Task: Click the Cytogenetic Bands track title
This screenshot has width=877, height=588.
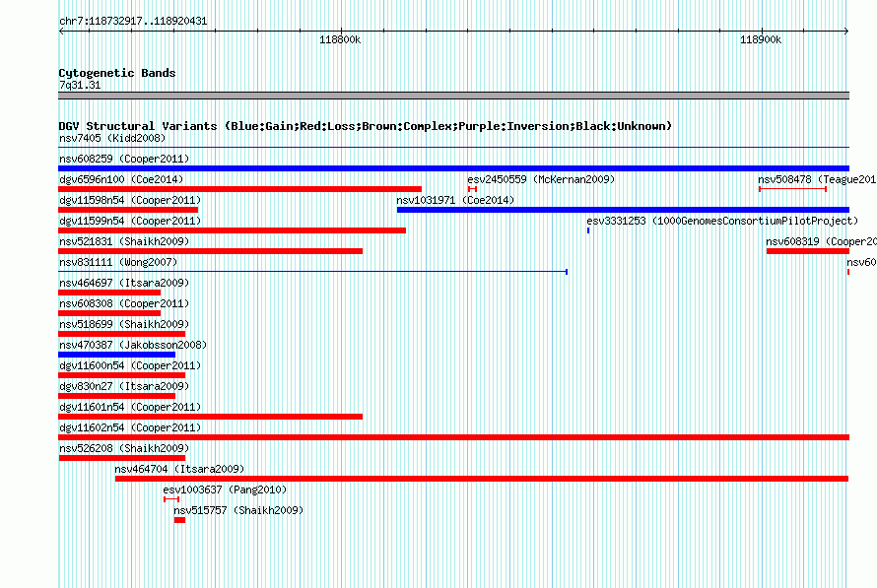Action: (117, 73)
